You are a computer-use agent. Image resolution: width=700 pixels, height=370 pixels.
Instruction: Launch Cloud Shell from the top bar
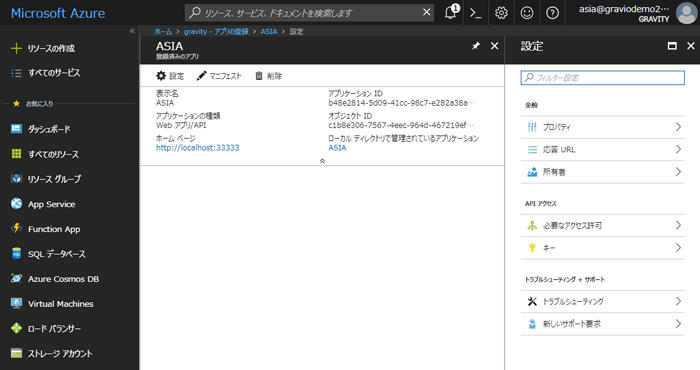pos(476,13)
